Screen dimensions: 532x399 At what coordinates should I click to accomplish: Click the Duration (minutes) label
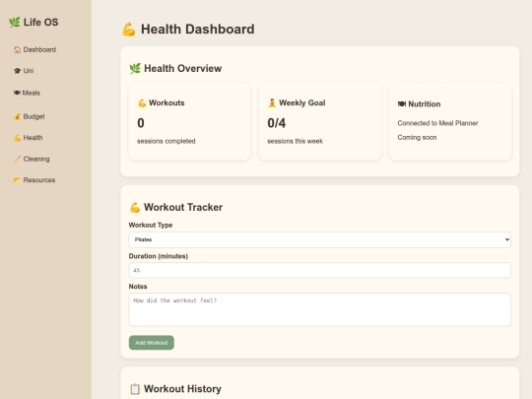(x=159, y=256)
